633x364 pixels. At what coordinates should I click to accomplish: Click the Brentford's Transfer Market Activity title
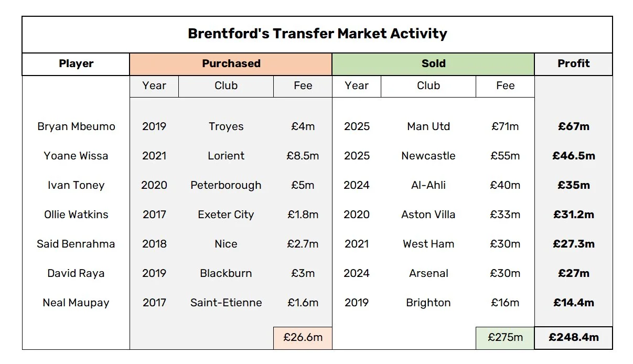coord(317,35)
